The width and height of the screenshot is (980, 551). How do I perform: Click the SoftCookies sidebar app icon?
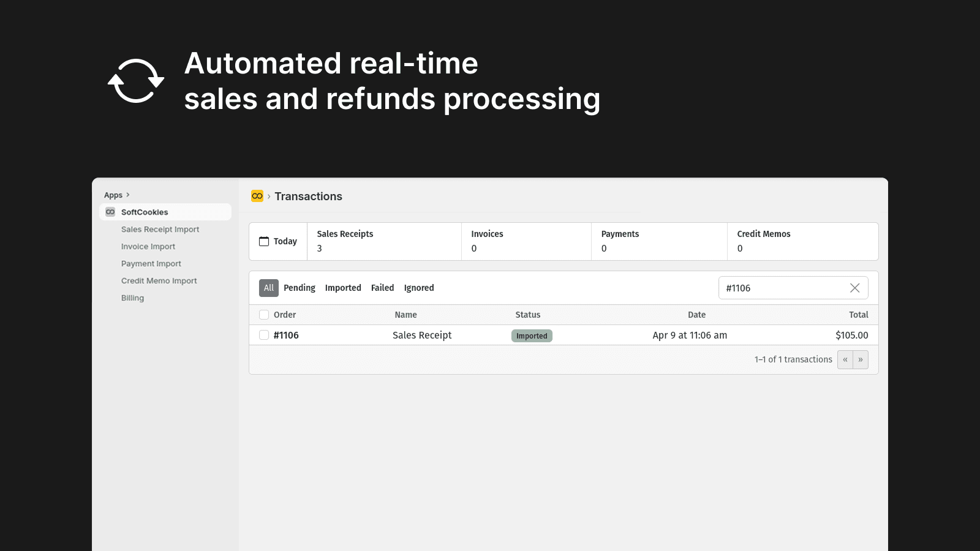click(110, 212)
